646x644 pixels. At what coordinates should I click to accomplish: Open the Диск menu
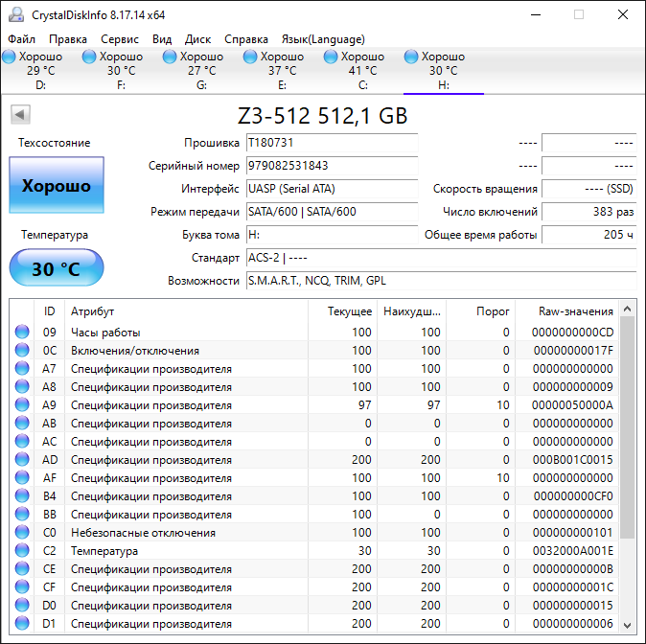[198, 39]
